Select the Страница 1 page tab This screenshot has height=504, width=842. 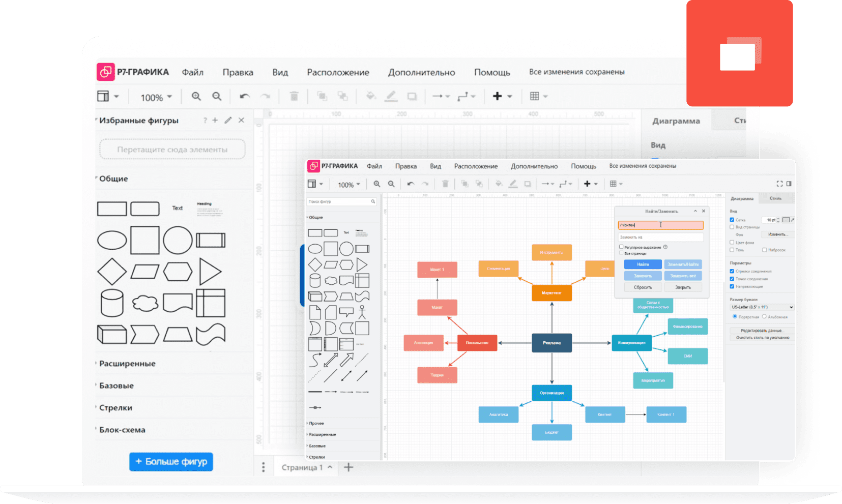coord(302,467)
